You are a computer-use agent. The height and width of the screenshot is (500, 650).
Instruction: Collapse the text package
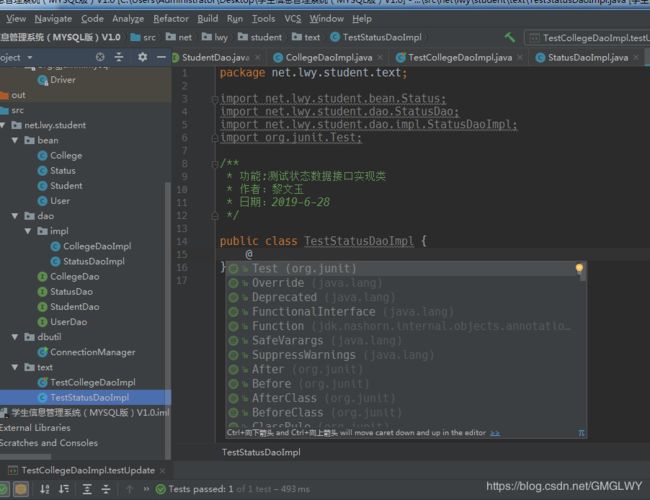(15, 367)
